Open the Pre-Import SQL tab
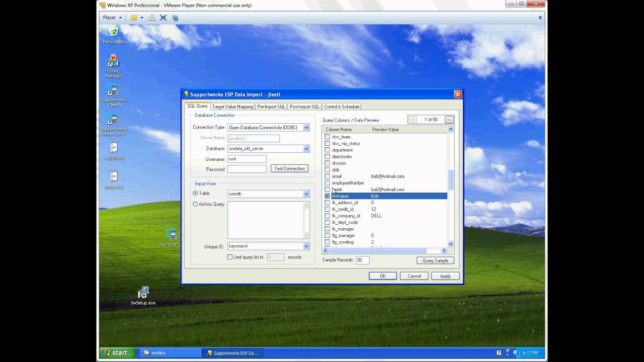This screenshot has height=362, width=644. tap(271, 107)
